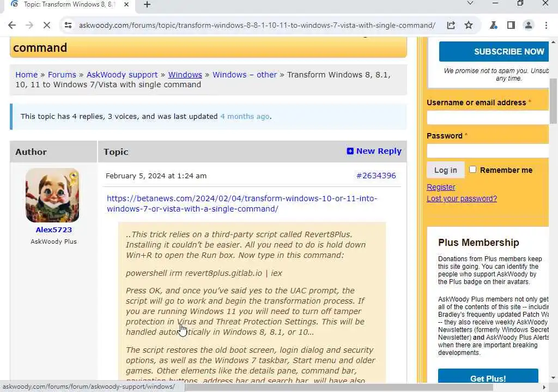This screenshot has width=558, height=392.
Task: Click the AskWoody Plus label under avatar
Action: [54, 242]
